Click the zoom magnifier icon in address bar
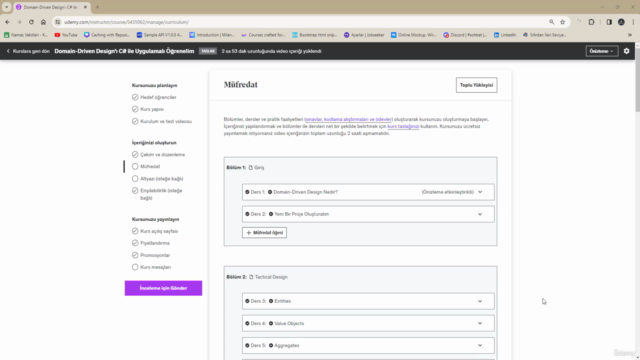640x360 pixels. click(551, 22)
